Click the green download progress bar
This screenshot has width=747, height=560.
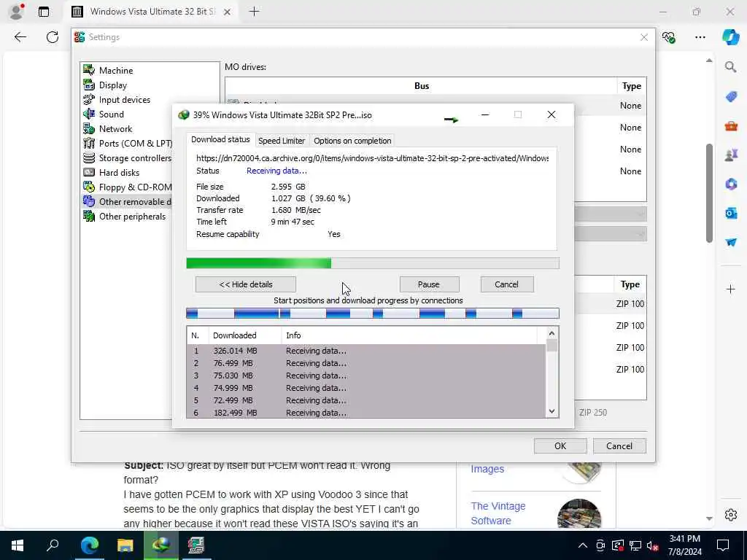[373, 263]
